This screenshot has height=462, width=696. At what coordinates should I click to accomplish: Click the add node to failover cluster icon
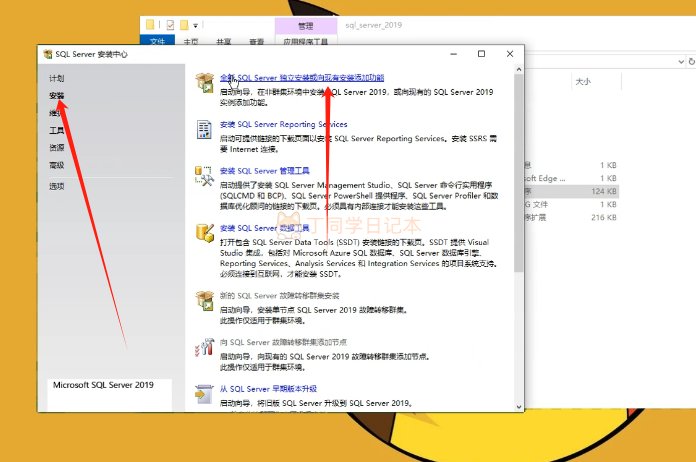tap(204, 348)
